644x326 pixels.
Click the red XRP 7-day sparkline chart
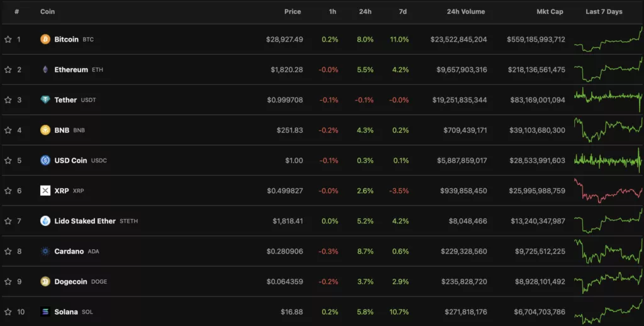pyautogui.click(x=608, y=191)
